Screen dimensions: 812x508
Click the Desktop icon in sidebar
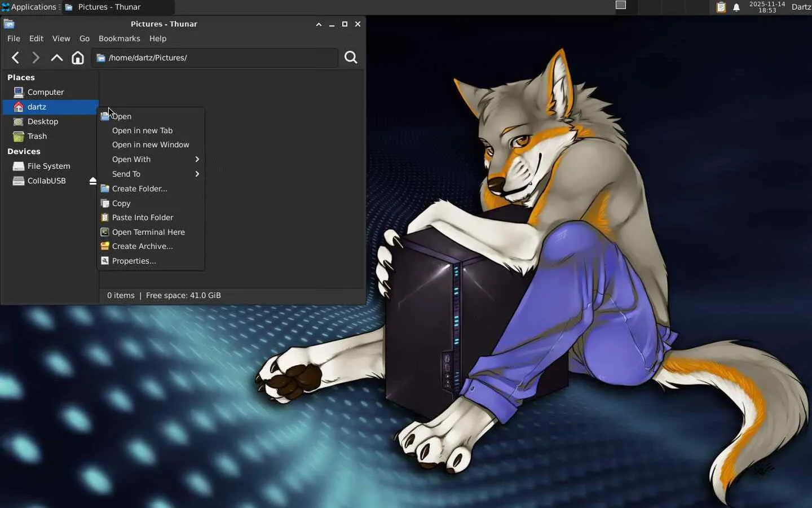click(19, 121)
